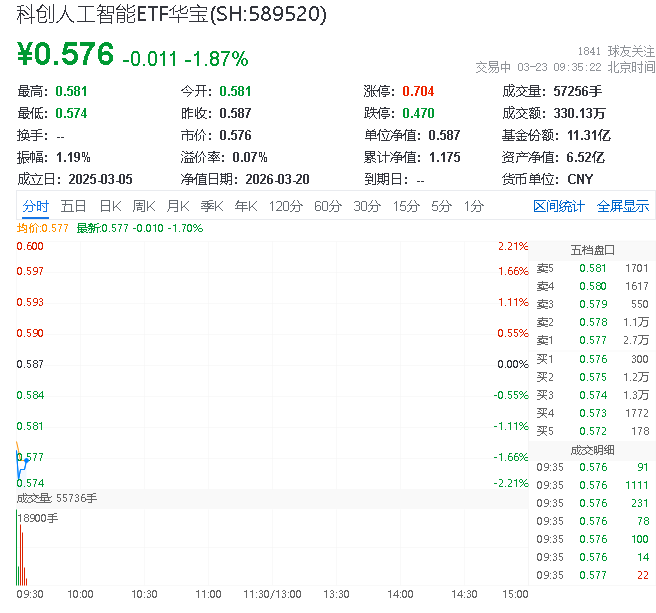656x613 pixels.
Task: Select the 60分 interval tab
Action: tap(328, 207)
